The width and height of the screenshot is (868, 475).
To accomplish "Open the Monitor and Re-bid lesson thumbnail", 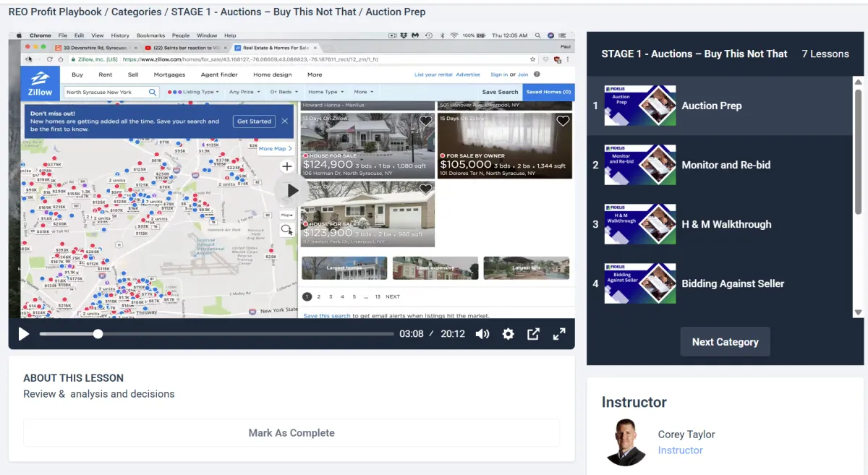I will (640, 165).
